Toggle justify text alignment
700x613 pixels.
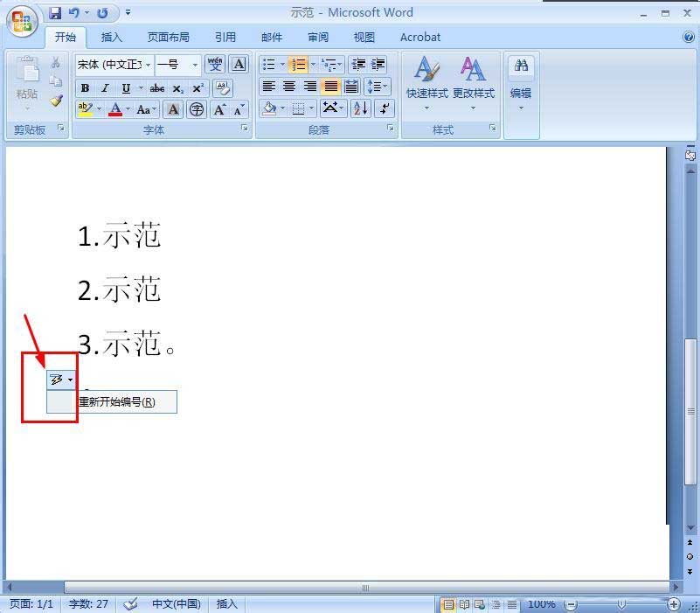[330, 87]
